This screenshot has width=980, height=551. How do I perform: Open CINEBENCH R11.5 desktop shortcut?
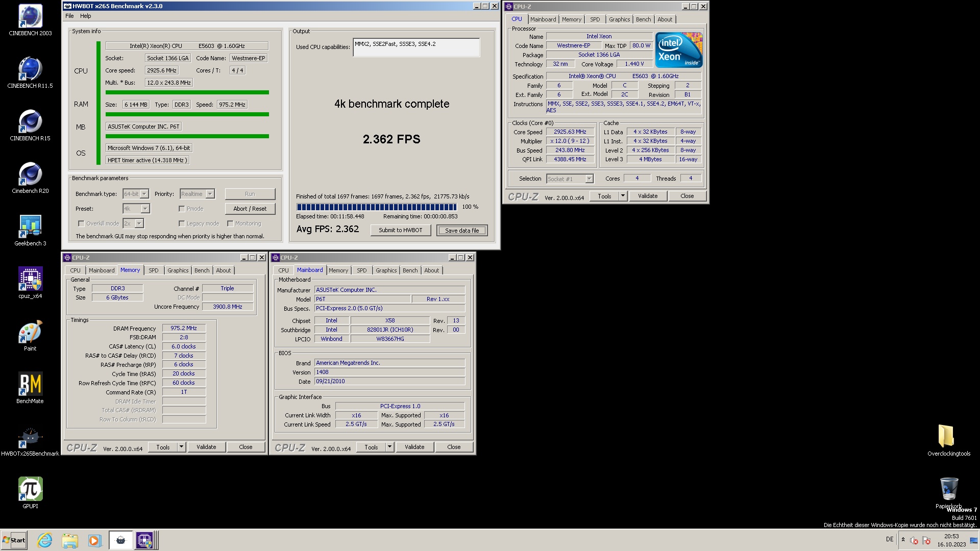tap(30, 73)
